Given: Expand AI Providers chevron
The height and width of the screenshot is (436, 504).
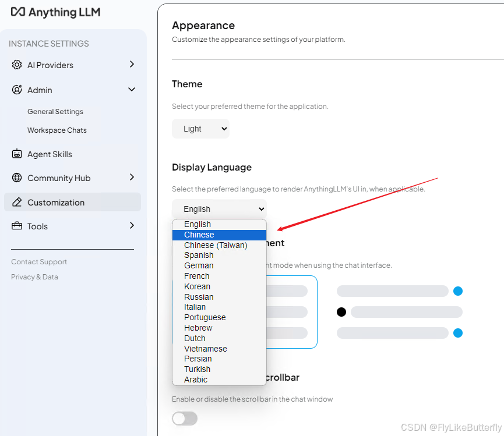Looking at the screenshot, I should pyautogui.click(x=132, y=64).
